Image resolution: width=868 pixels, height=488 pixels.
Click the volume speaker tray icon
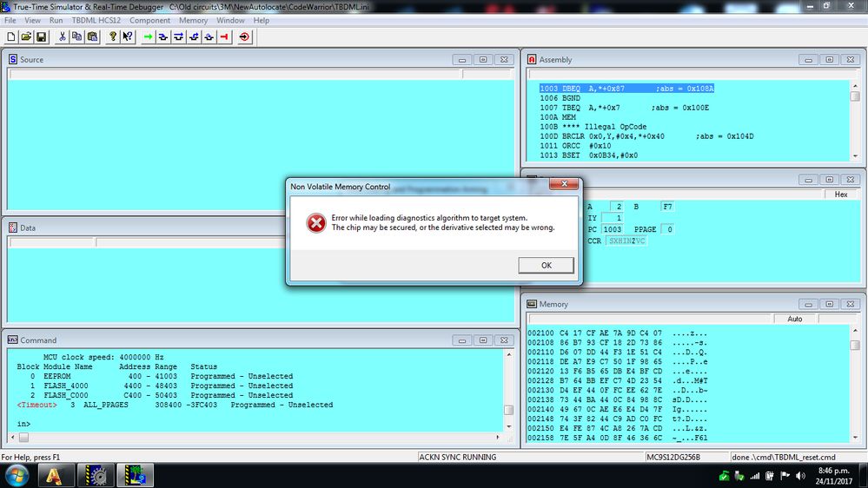point(800,476)
